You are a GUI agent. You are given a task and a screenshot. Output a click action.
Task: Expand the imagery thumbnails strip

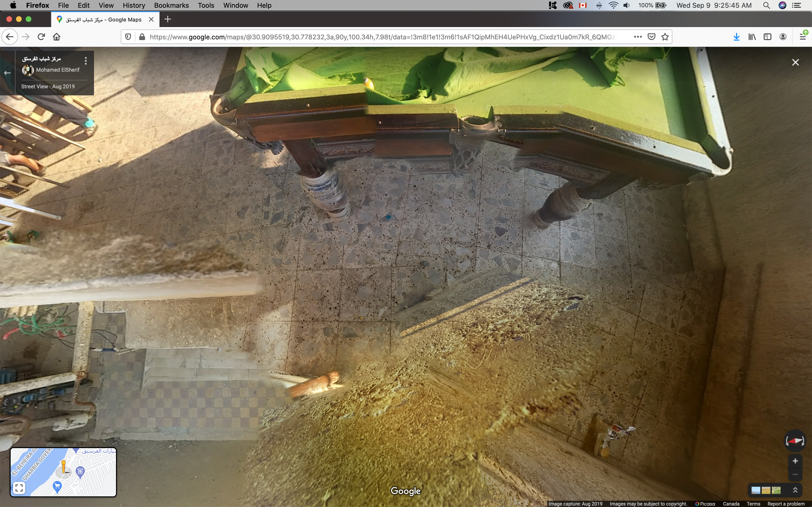795,490
